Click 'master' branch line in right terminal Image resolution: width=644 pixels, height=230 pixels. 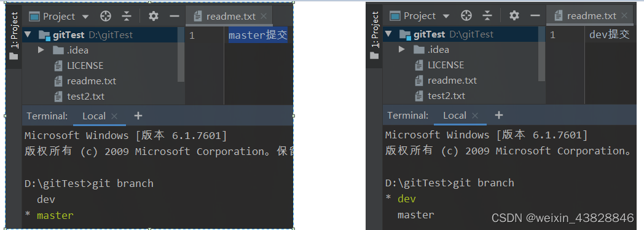click(415, 215)
